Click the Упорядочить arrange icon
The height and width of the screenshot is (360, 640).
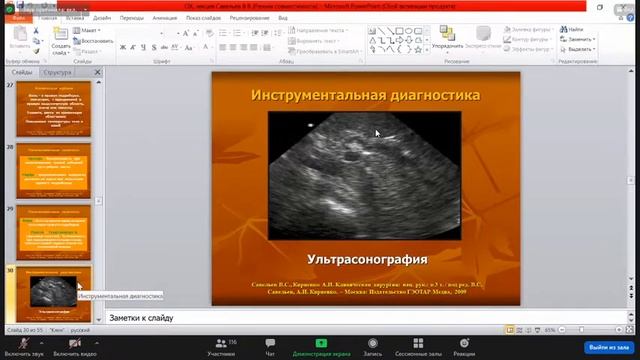tap(447, 33)
